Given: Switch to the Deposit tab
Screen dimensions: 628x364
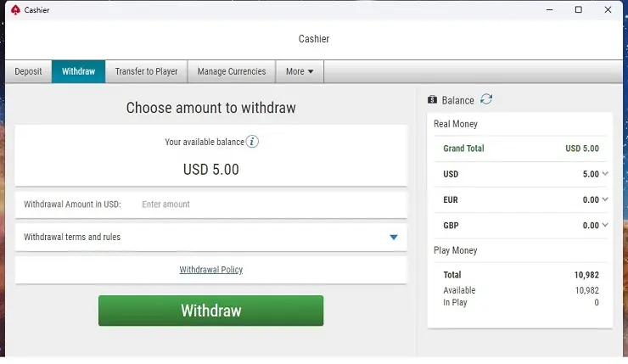Looking at the screenshot, I should (x=28, y=71).
